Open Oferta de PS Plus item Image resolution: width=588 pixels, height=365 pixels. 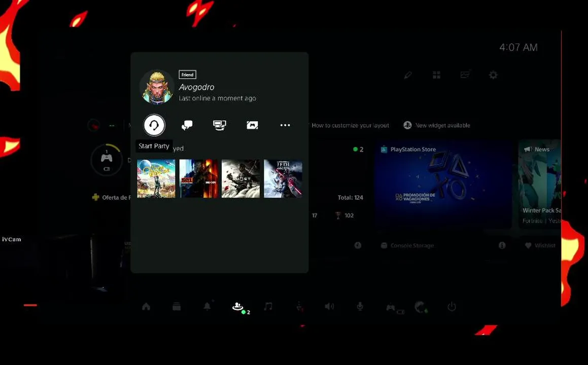point(112,198)
